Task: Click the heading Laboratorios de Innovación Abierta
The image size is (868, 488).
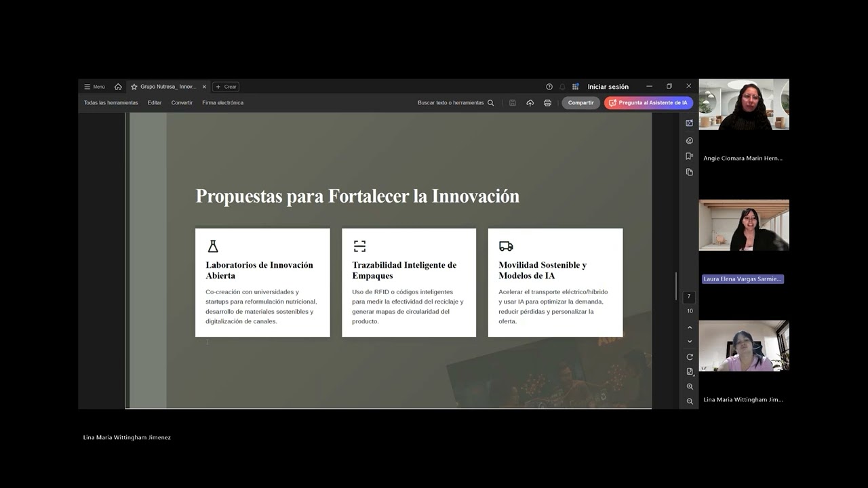Action: (x=260, y=270)
